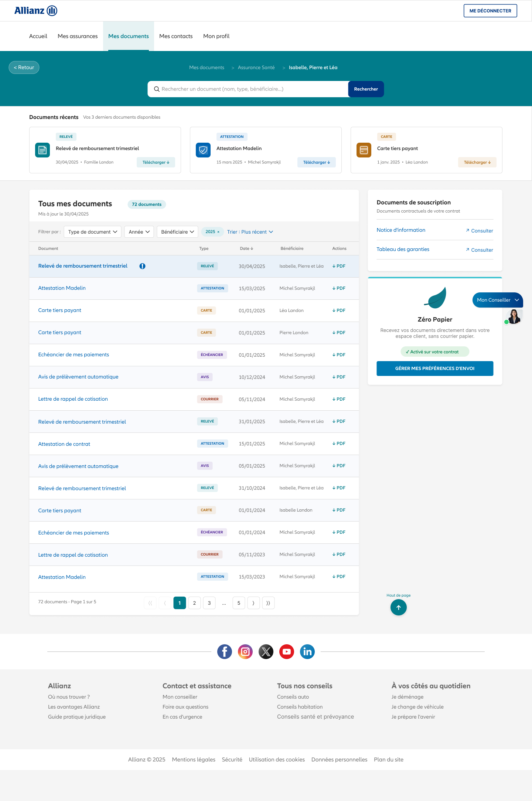Screen dimensions: 532x801
Task: Click the orange Carte tiers payant card icon
Action: click(x=364, y=150)
